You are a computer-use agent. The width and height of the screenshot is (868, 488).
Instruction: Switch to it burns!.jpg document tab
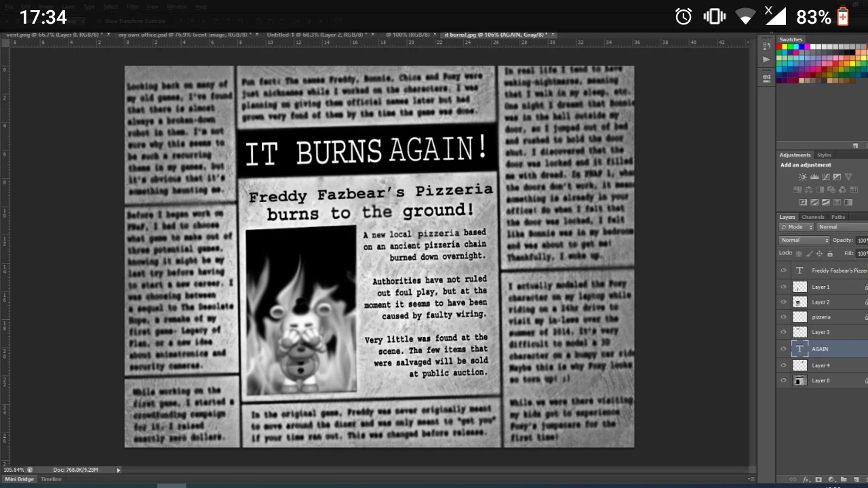pyautogui.click(x=496, y=35)
